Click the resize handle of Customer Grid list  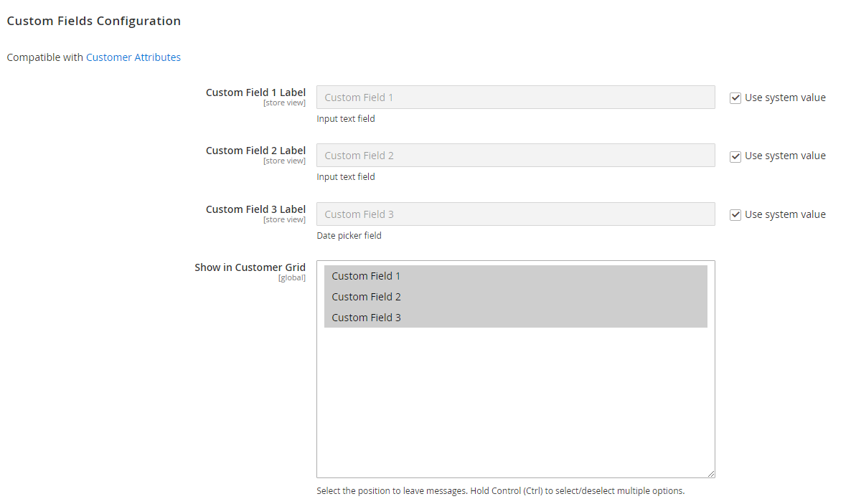[x=711, y=473]
